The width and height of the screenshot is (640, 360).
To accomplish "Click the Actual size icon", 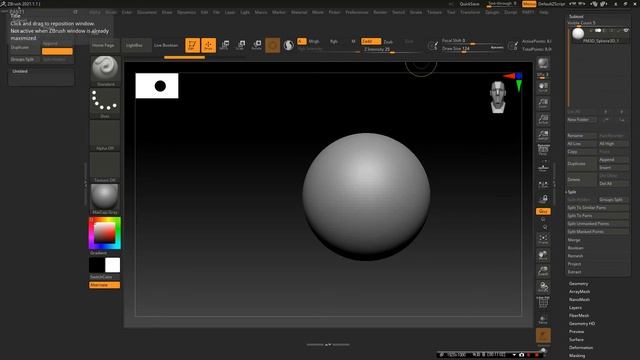I will tap(543, 119).
